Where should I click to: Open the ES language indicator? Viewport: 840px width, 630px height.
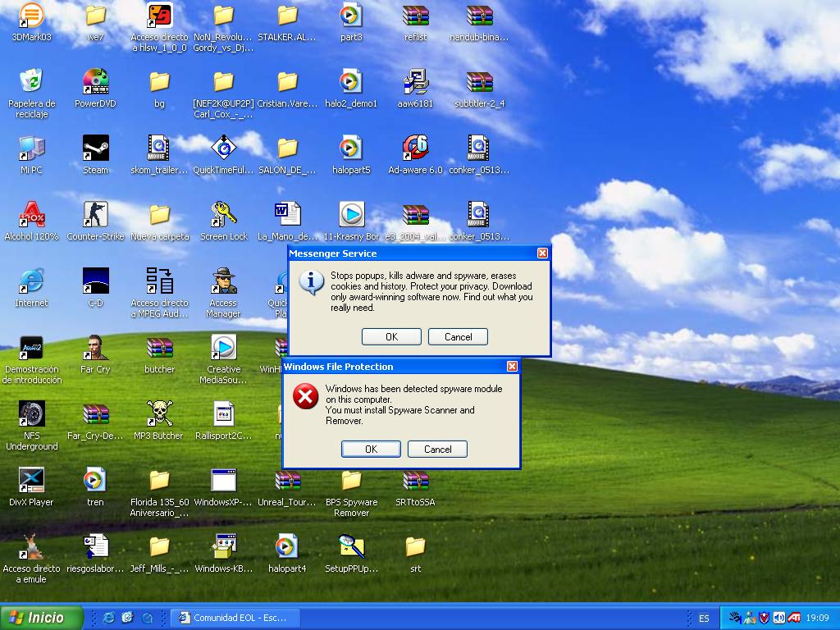pos(704,619)
